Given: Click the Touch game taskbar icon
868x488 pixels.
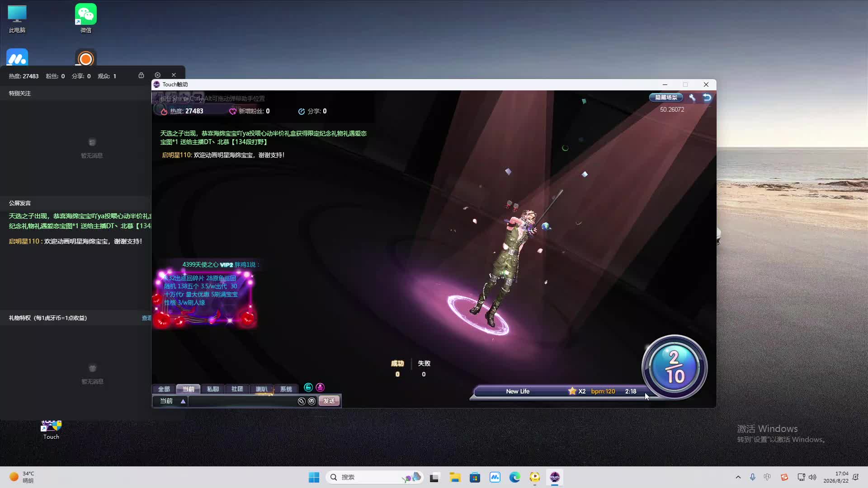Looking at the screenshot, I should coord(554,477).
